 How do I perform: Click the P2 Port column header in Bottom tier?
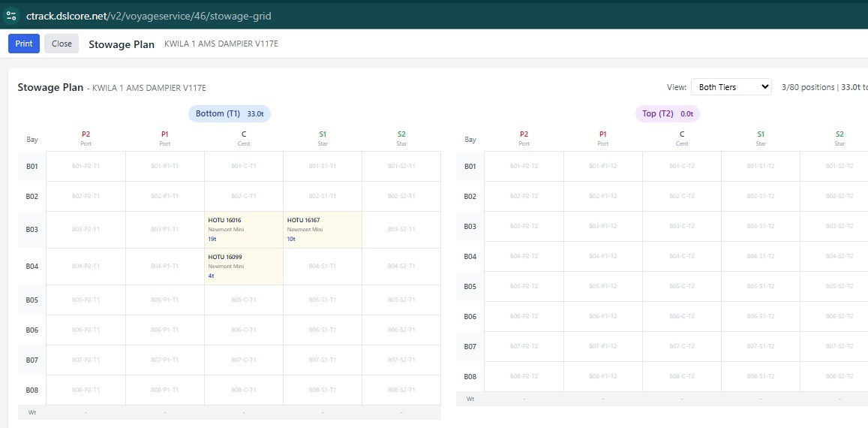[86, 138]
